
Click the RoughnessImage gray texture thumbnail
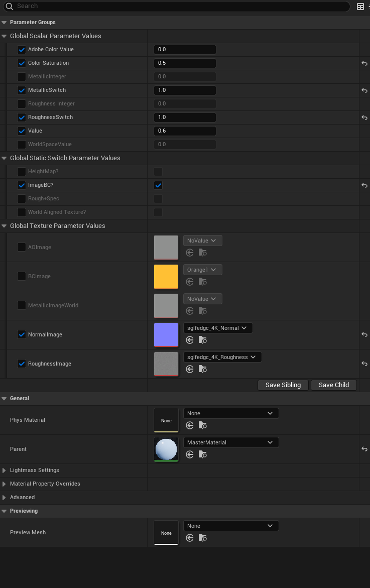pos(166,364)
